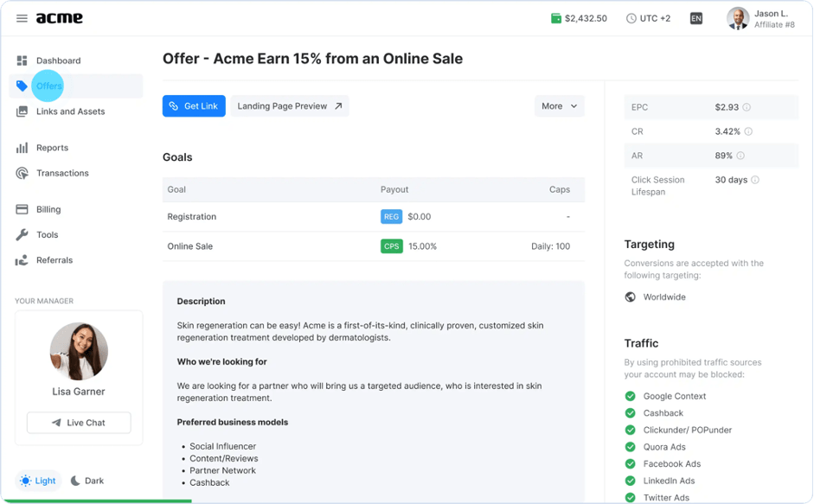Click Lisa Garner's manager photo
The image size is (814, 504).
(79, 351)
